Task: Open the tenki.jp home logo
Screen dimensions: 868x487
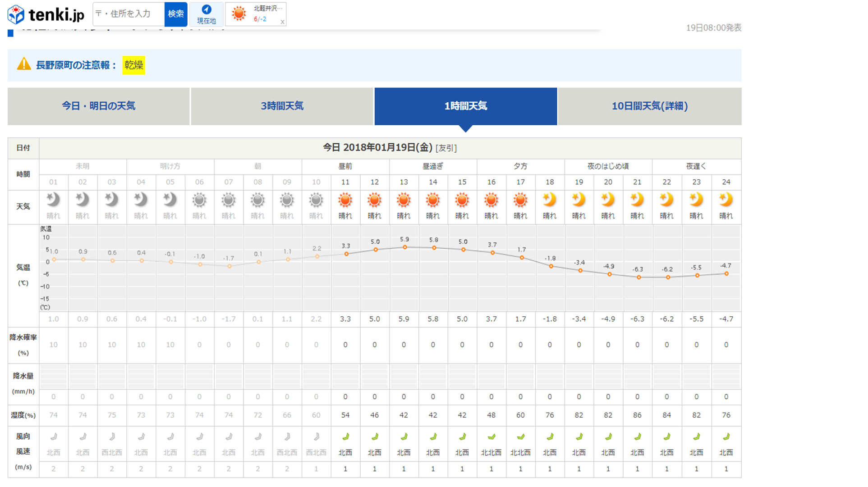Action: (x=46, y=14)
